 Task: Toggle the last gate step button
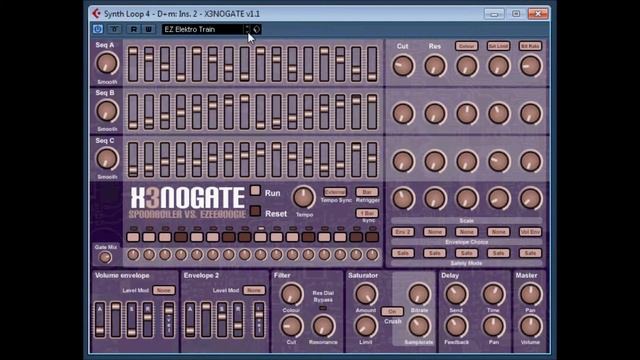(x=372, y=237)
